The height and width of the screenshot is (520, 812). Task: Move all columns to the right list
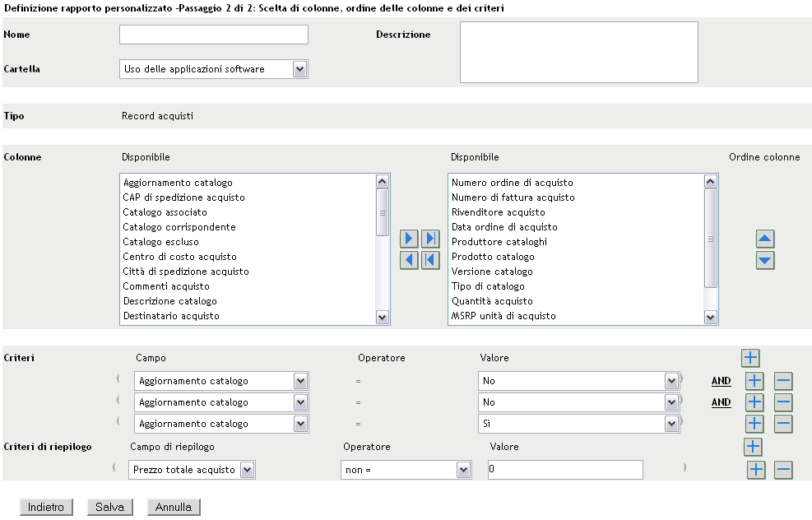click(430, 239)
